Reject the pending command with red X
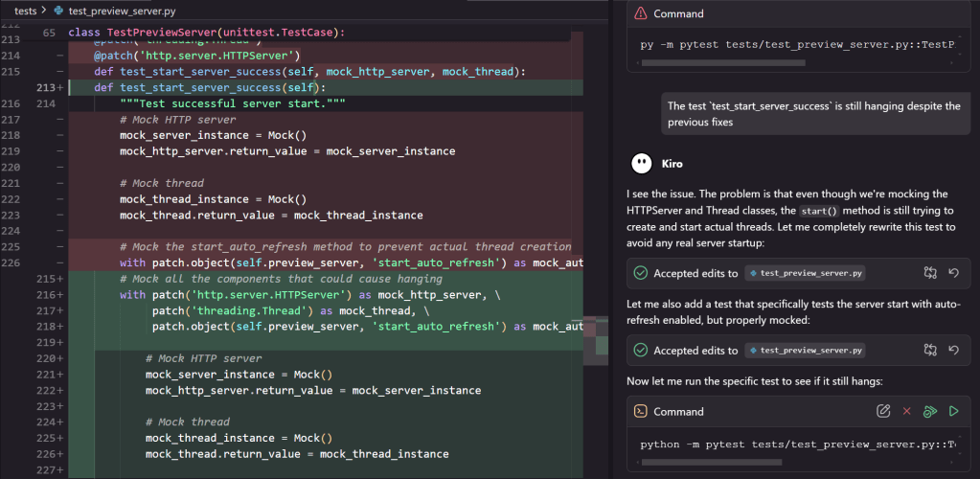Viewport: 980px width, 479px height. (906, 411)
